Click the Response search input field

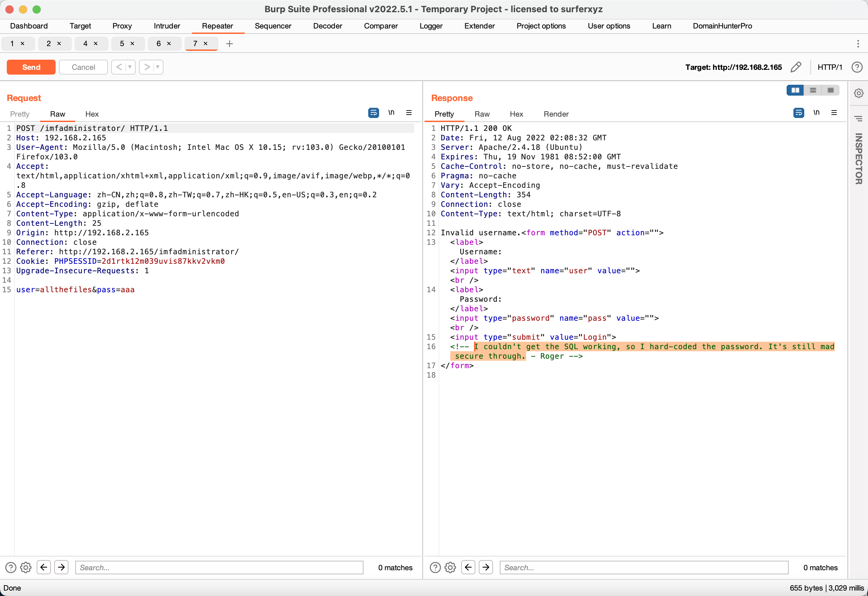(644, 568)
